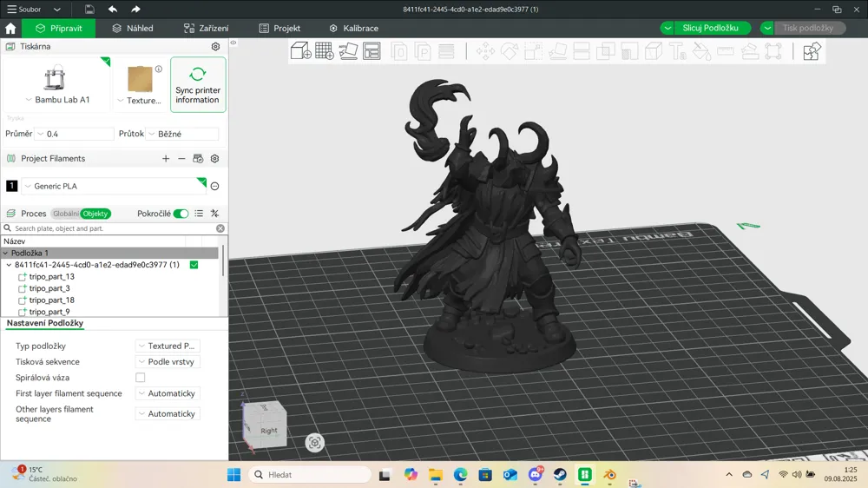Click the Redo arrow
Screen dimensions: 868x488
tap(135, 10)
